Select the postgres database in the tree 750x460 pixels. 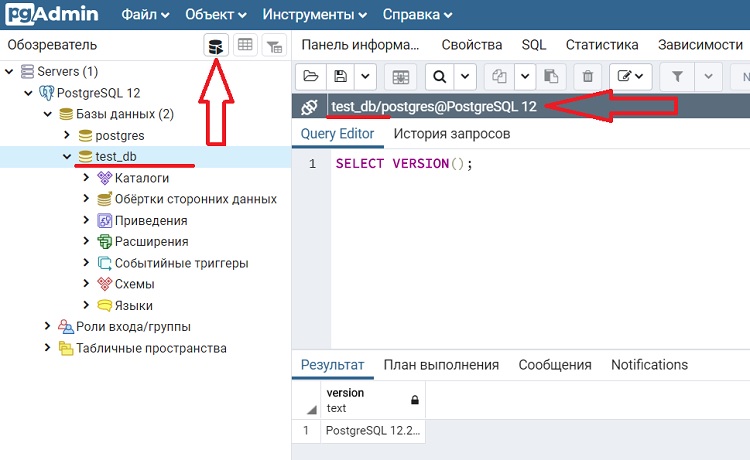[x=119, y=135]
